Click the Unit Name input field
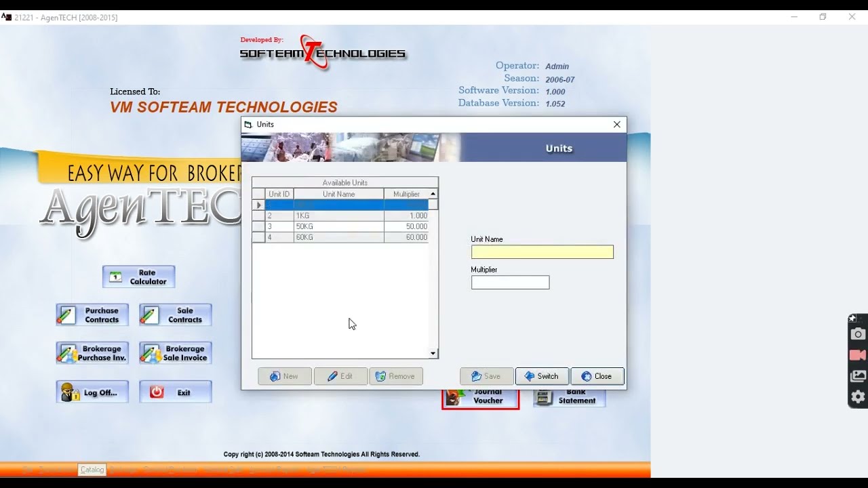This screenshot has height=488, width=868. point(542,252)
